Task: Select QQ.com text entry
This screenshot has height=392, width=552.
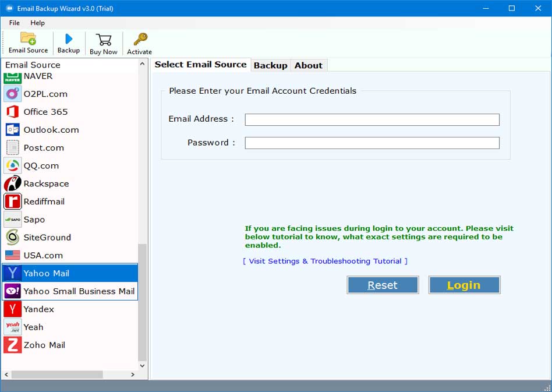Action: [x=41, y=166]
